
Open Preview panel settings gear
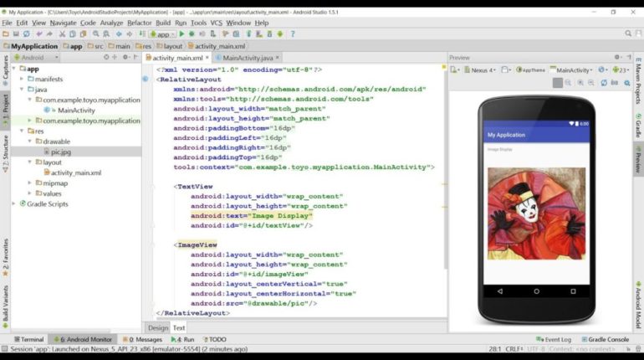pos(617,58)
